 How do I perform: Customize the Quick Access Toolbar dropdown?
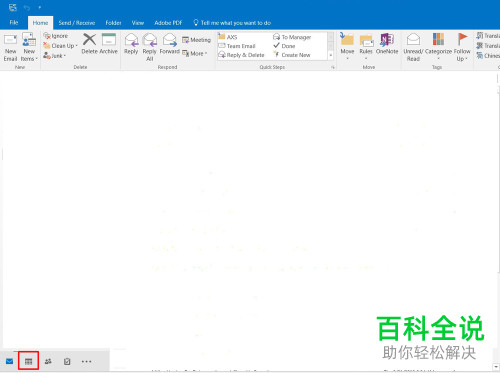[39, 7]
